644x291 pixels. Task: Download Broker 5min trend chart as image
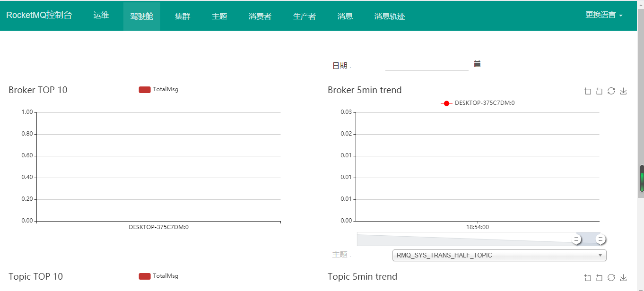click(623, 91)
